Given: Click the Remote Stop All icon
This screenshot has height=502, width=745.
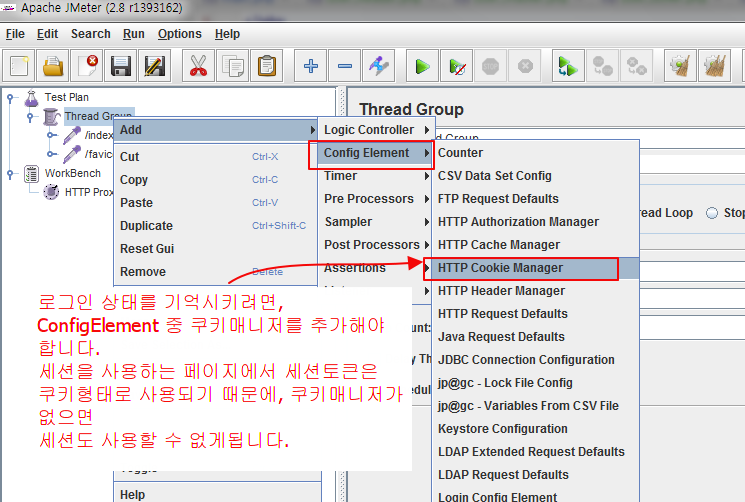Looking at the screenshot, I should click(x=602, y=66).
